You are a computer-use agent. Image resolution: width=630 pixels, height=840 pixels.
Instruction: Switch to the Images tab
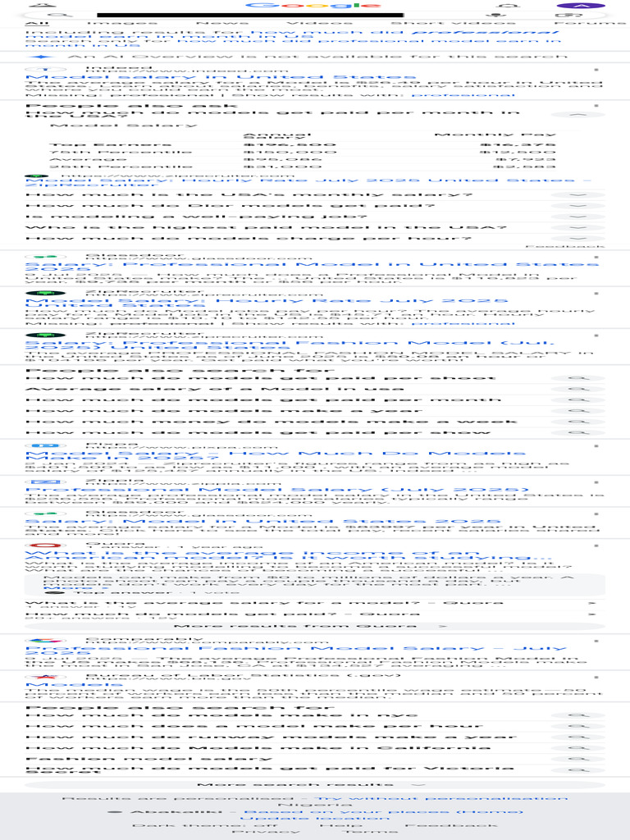click(x=123, y=23)
